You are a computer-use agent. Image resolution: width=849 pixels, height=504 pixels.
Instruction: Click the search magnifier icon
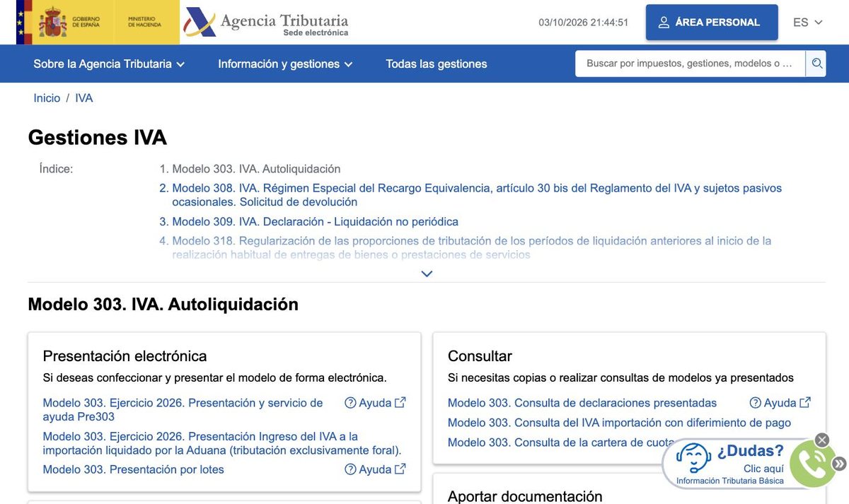click(816, 64)
